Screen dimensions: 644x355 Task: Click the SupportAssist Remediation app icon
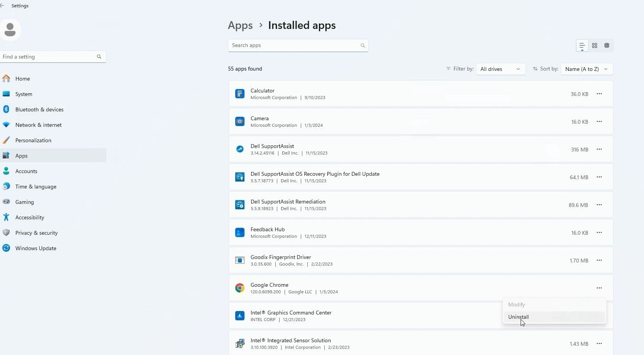pos(240,205)
